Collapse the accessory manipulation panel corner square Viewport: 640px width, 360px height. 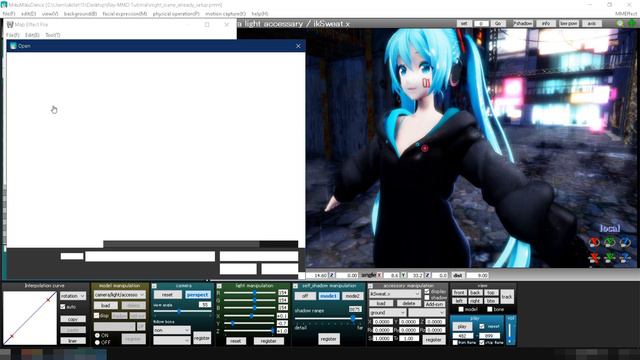[371, 286]
